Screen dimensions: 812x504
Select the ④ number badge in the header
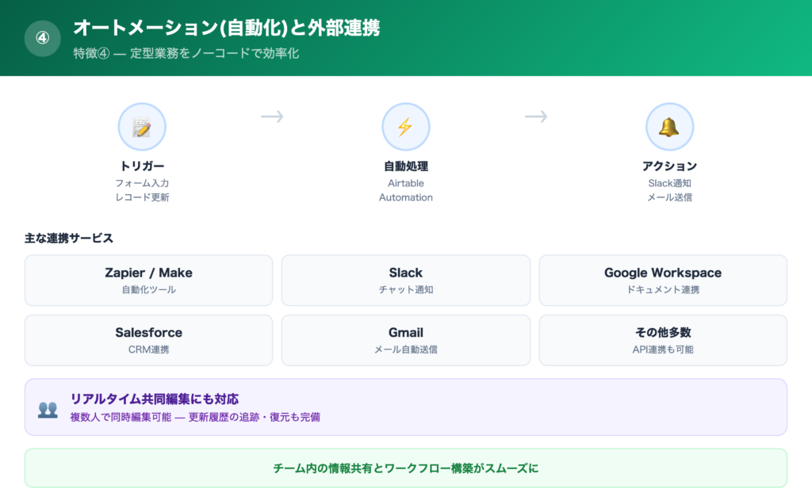pos(43,38)
